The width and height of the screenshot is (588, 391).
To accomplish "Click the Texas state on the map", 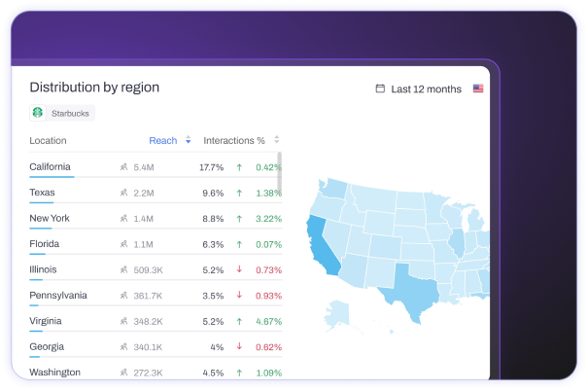I will pyautogui.click(x=410, y=291).
